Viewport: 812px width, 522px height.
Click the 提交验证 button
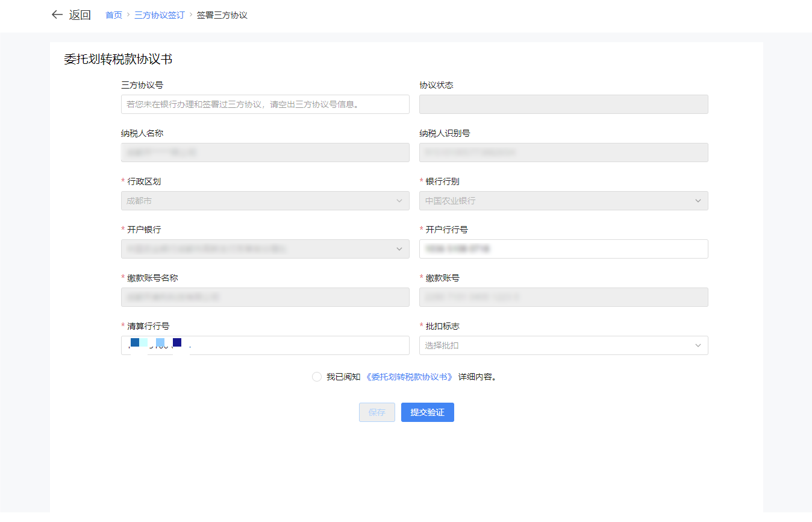click(x=427, y=412)
